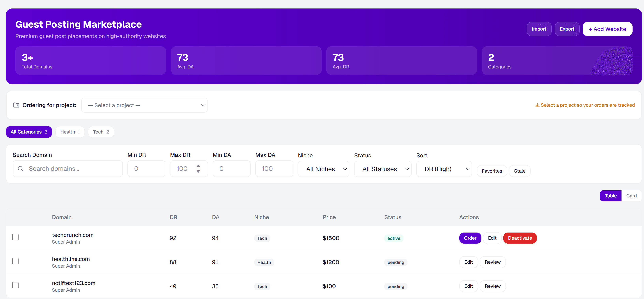644x299 pixels.
Task: Click the Avg. DR stat card
Action: click(402, 61)
